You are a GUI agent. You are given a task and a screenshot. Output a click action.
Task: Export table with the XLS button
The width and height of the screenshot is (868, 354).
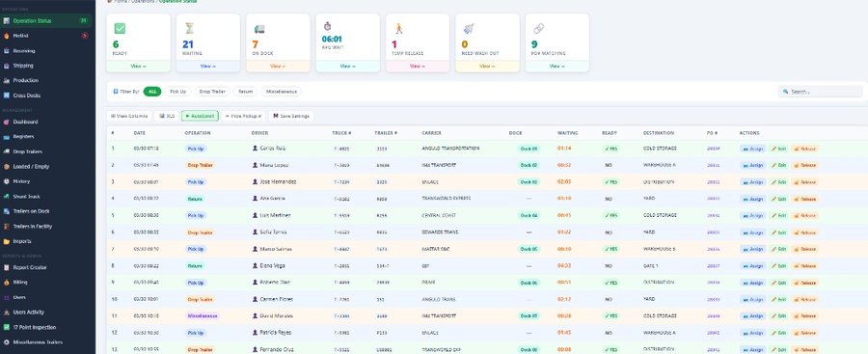click(167, 116)
